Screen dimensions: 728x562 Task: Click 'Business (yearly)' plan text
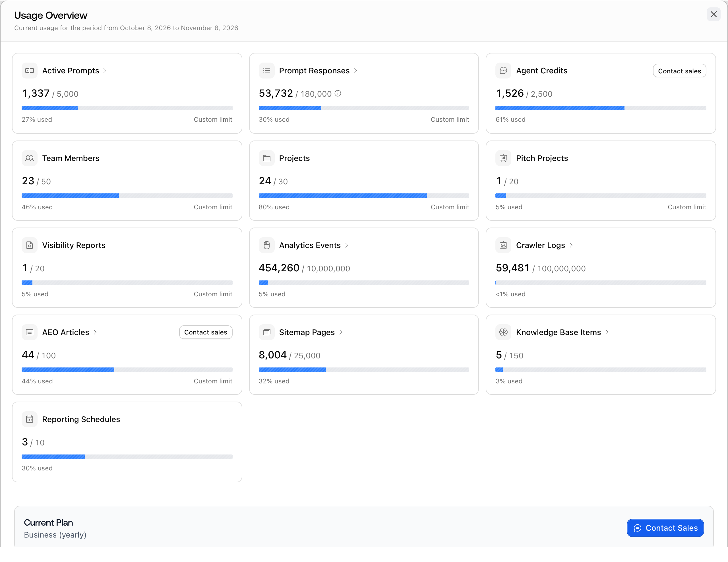click(55, 535)
